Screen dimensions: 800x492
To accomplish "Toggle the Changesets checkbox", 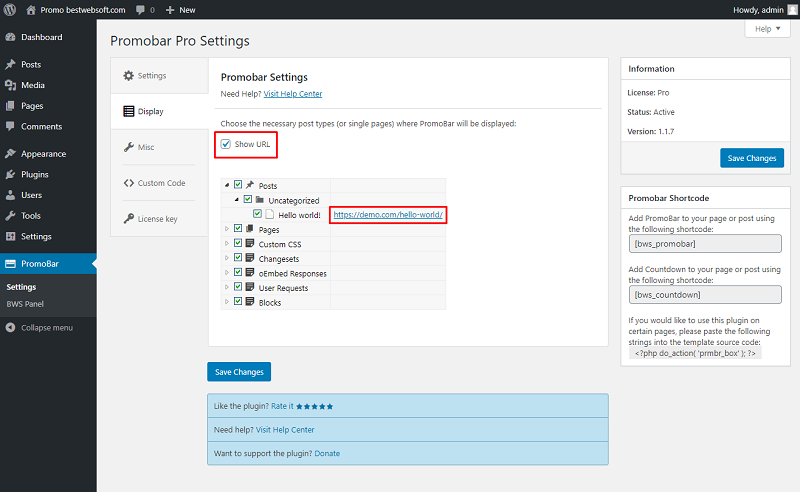I will tap(238, 258).
